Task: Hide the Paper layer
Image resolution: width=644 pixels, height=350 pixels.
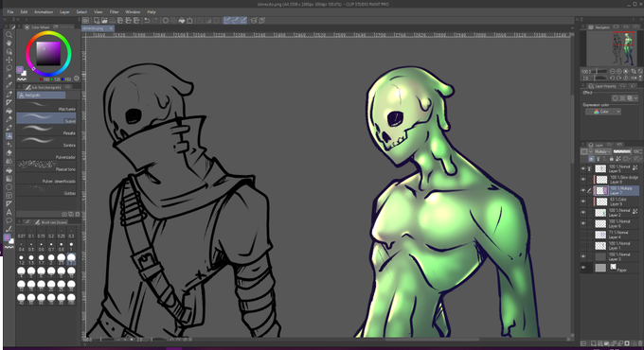Action: click(583, 268)
